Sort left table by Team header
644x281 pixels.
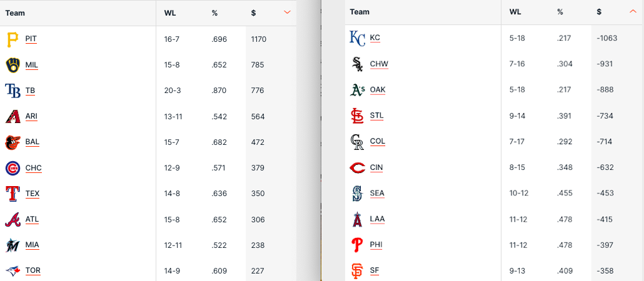point(15,13)
